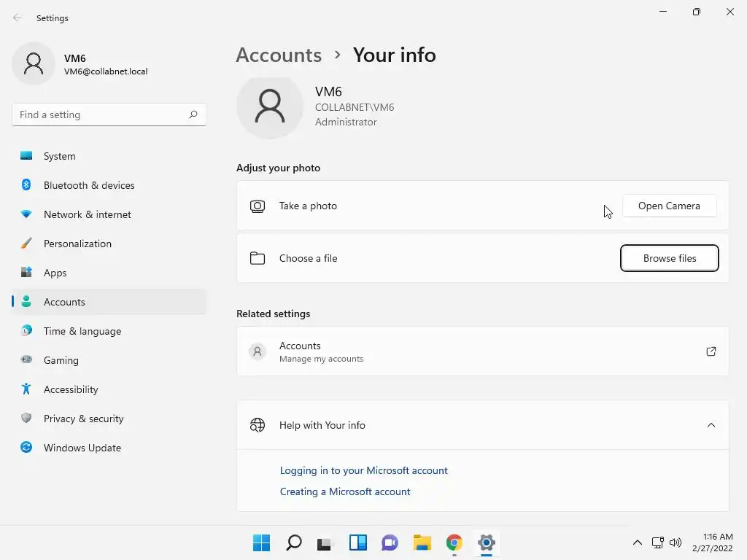Open the Windows Start menu

(x=261, y=542)
